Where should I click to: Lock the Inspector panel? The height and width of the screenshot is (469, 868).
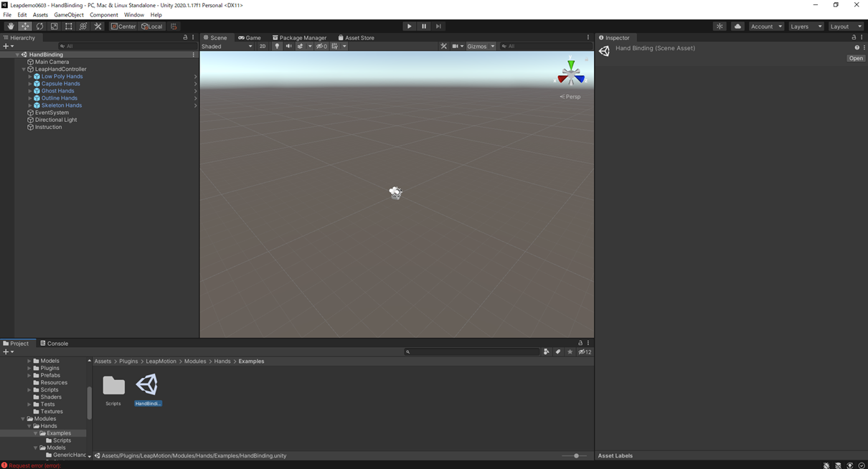click(854, 38)
